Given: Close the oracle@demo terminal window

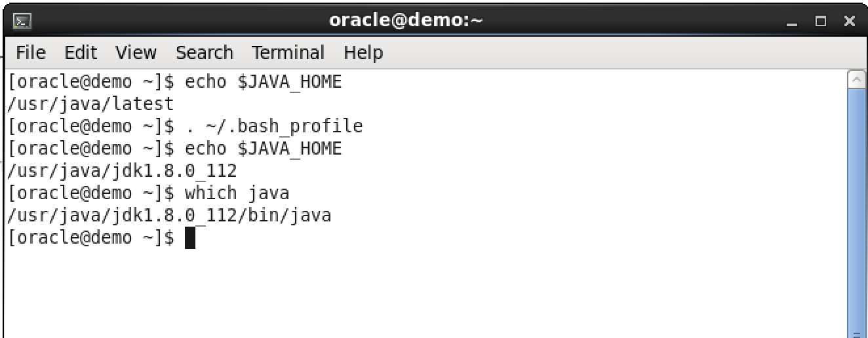Looking at the screenshot, I should point(850,22).
